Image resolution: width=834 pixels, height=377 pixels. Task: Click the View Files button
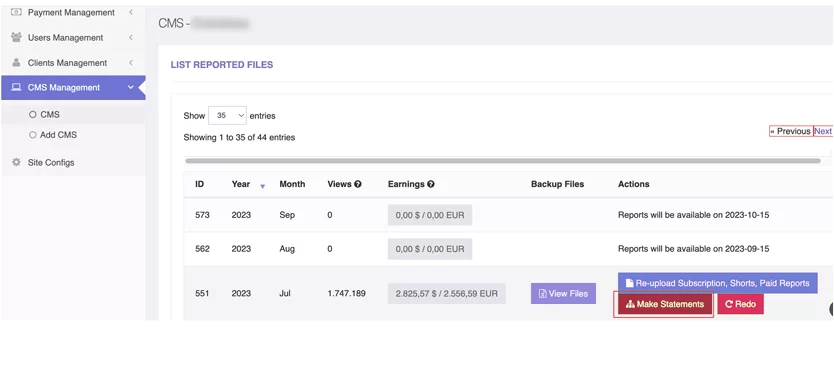(563, 294)
